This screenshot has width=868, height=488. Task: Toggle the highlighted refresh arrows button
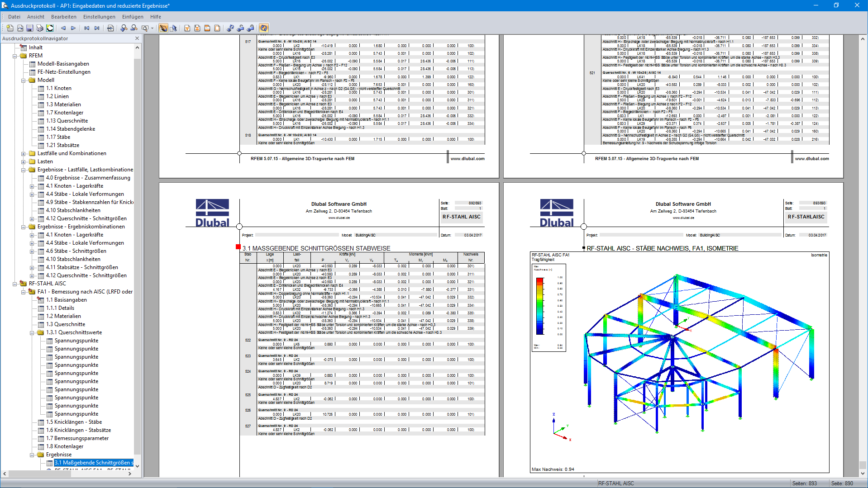[x=264, y=28]
